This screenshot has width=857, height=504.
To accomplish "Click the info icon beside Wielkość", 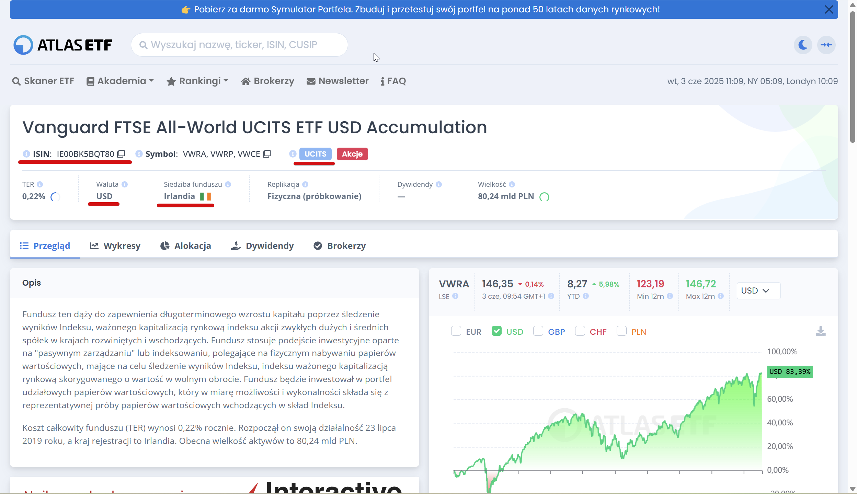I will [512, 184].
